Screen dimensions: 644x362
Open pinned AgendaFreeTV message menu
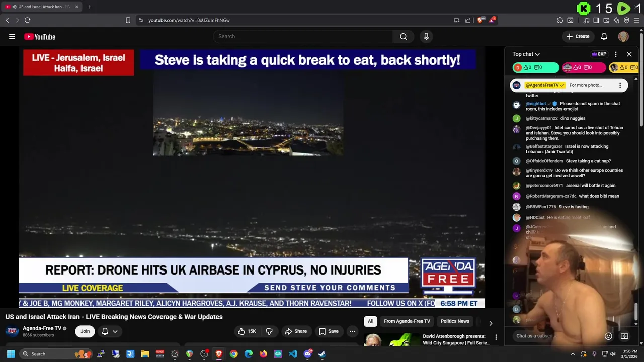coord(620,85)
